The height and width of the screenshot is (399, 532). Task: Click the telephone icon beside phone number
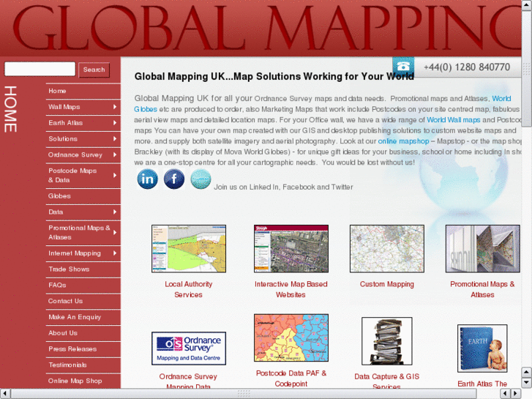tap(403, 66)
